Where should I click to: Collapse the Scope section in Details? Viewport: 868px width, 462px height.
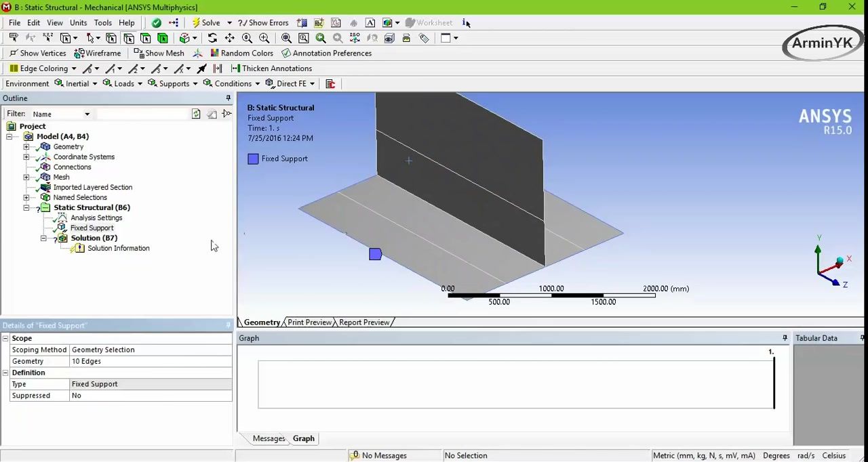click(5, 338)
